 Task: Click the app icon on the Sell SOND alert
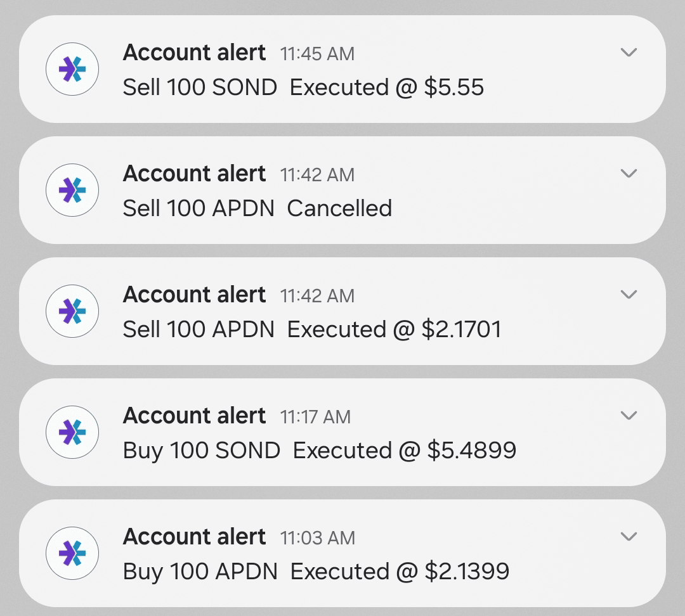click(72, 69)
